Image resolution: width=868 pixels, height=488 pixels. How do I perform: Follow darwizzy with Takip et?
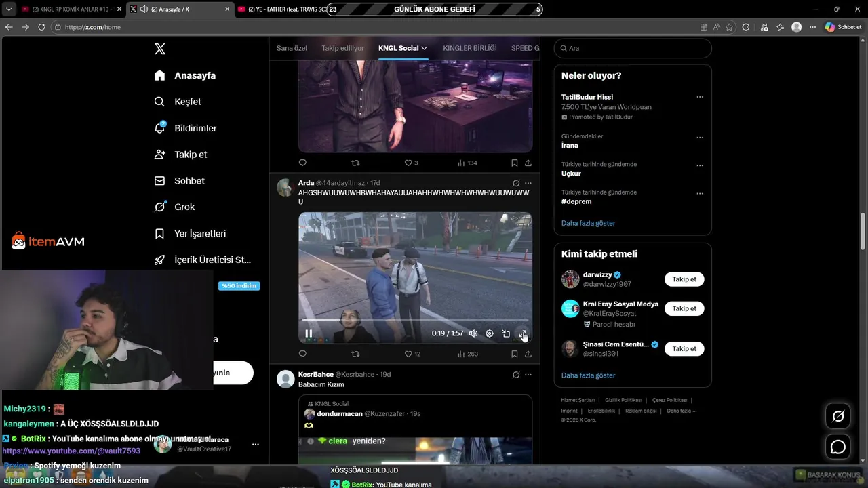[684, 279]
